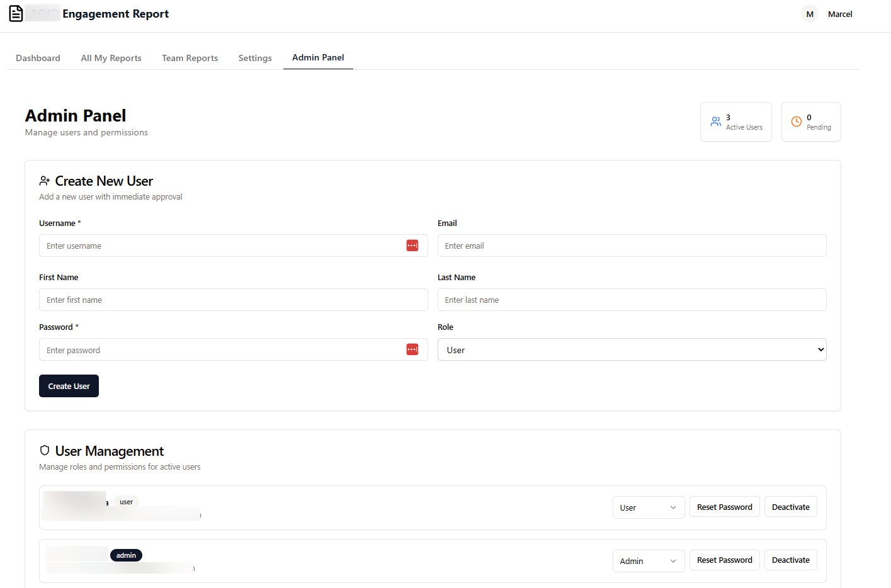Open the Role dropdown in the creation form
The width and height of the screenshot is (891, 588).
(x=632, y=349)
